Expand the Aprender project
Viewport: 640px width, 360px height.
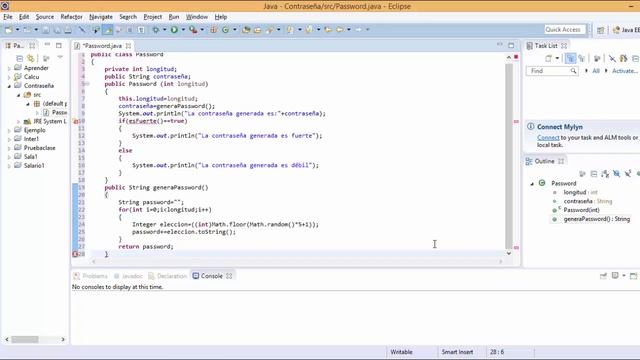point(9,69)
